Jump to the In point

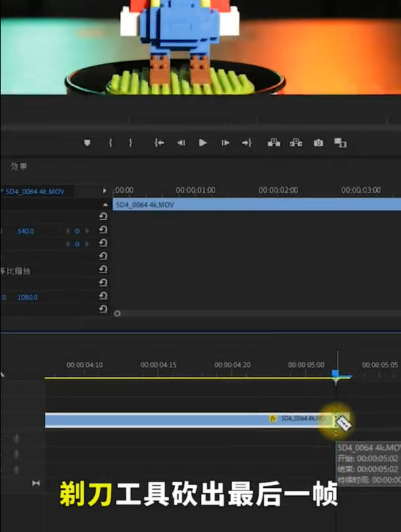pyautogui.click(x=159, y=143)
